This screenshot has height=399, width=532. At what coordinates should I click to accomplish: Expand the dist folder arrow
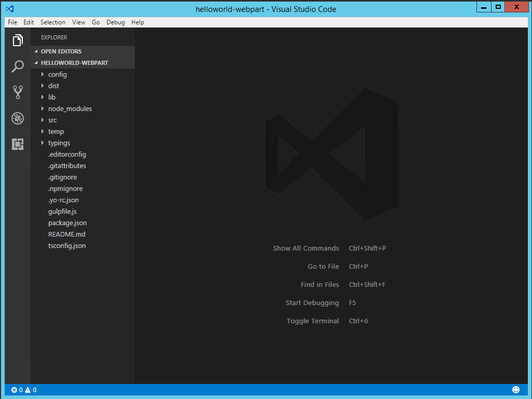(43, 86)
